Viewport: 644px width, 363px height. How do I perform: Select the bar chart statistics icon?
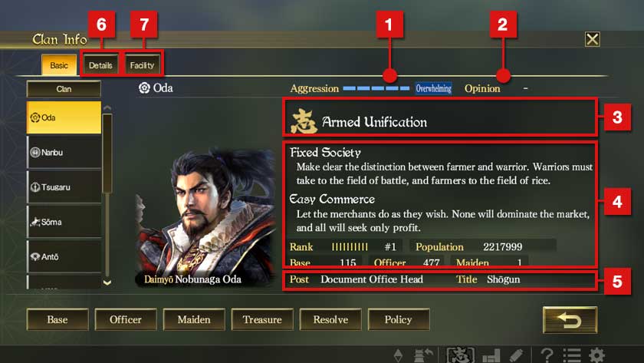tap(491, 356)
